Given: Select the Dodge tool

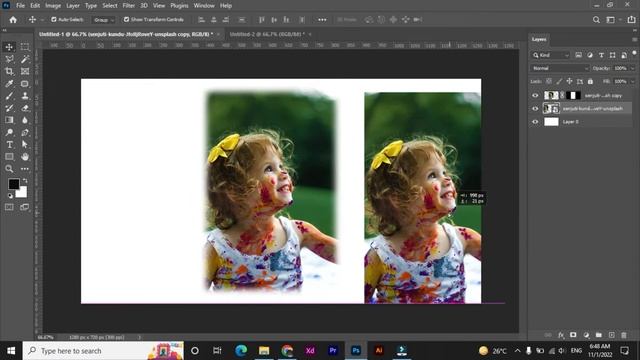Looking at the screenshot, I should (9, 132).
